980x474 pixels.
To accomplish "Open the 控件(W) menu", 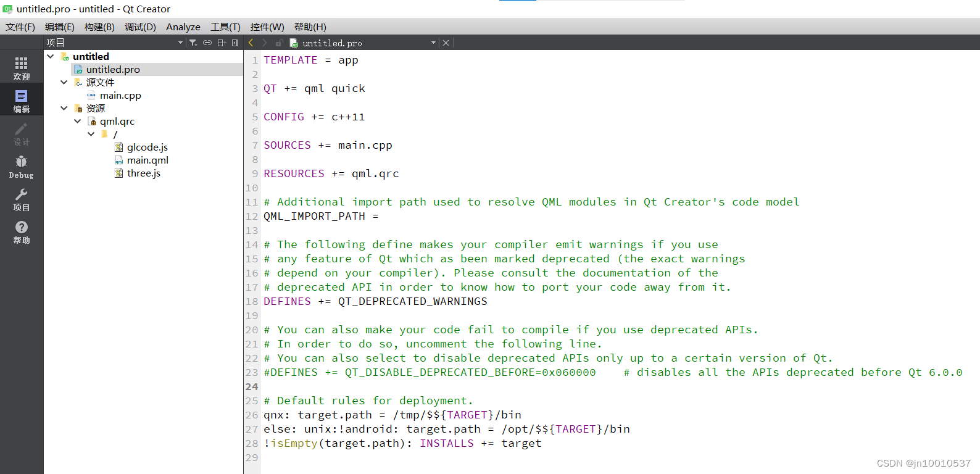I will pyautogui.click(x=267, y=27).
